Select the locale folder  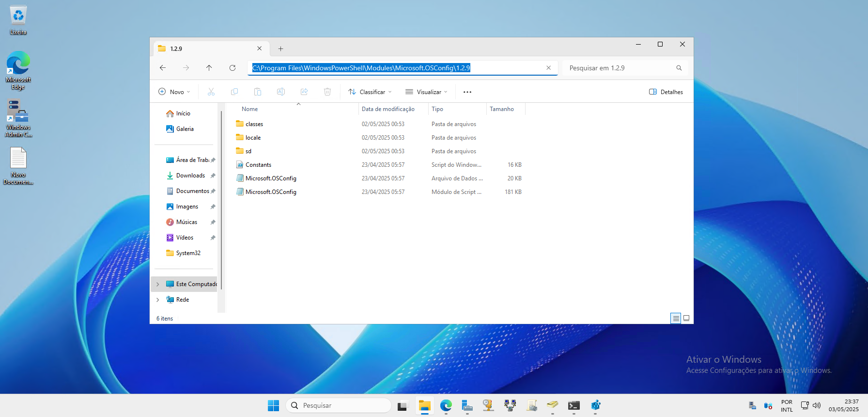click(x=253, y=138)
